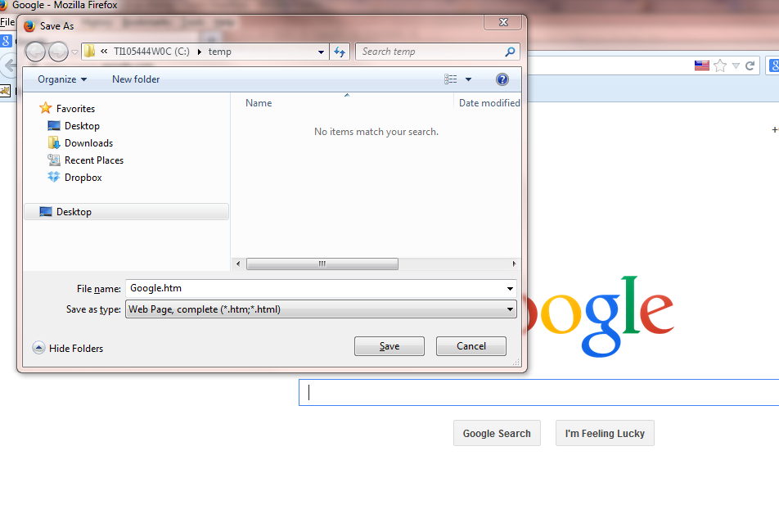Screen dimensions: 779x532
Task: Click horizontal scrollbar thumb in file list
Action: point(322,264)
